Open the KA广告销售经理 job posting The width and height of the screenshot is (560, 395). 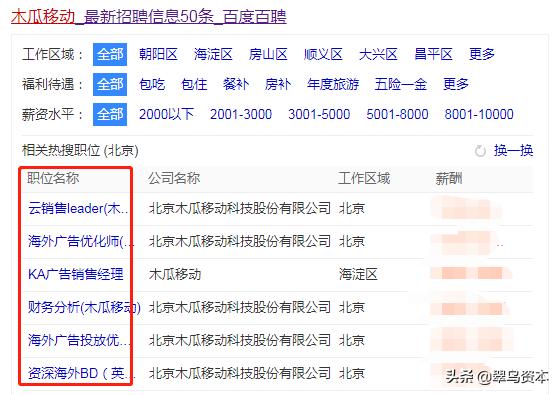click(76, 274)
